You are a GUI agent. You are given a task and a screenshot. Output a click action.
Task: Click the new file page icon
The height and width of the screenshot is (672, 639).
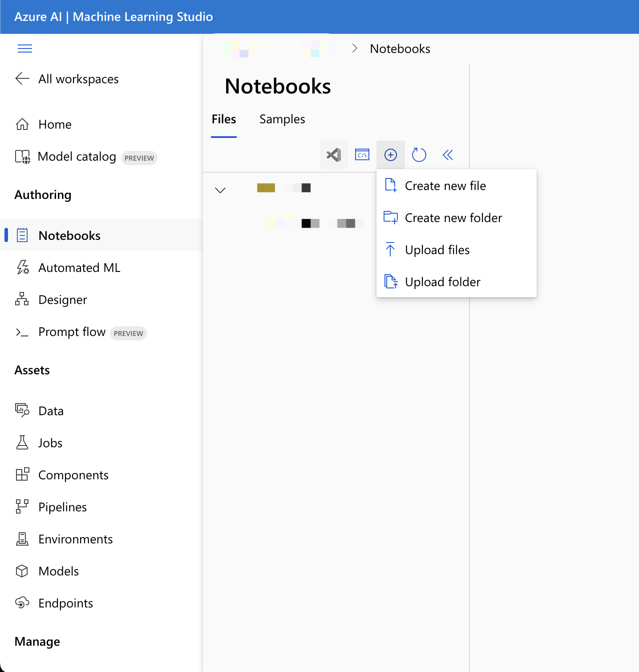[391, 185]
